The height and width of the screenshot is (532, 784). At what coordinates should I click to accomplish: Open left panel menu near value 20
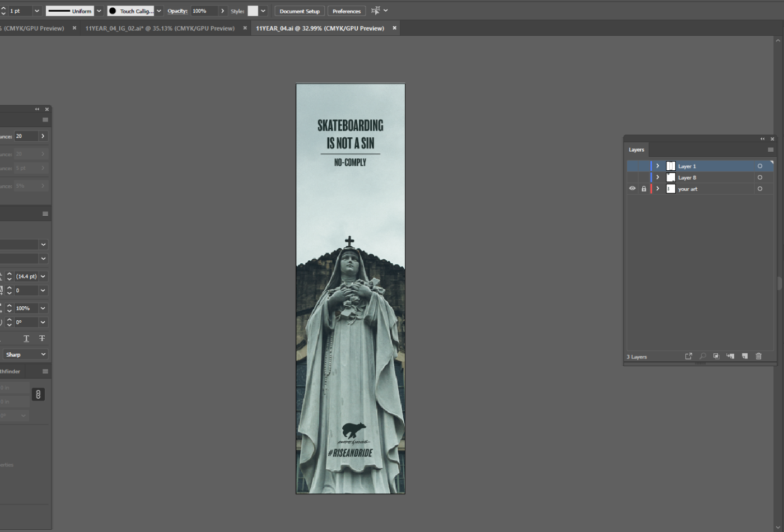45,120
